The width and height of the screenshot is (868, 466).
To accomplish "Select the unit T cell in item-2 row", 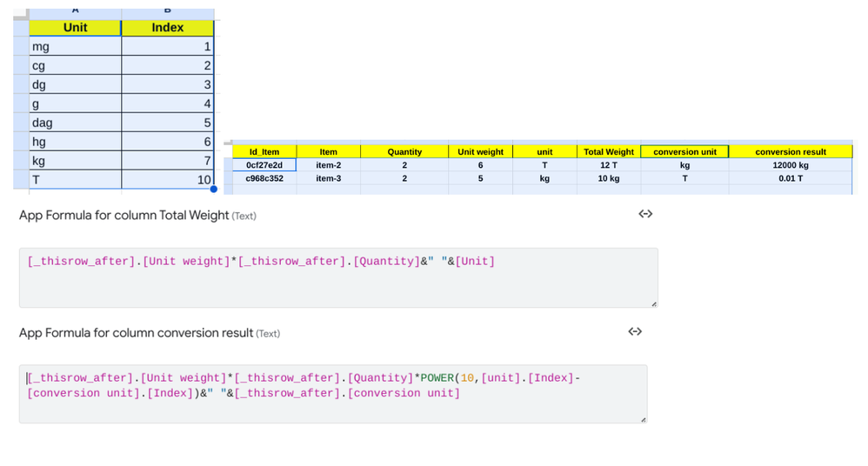I will [544, 165].
